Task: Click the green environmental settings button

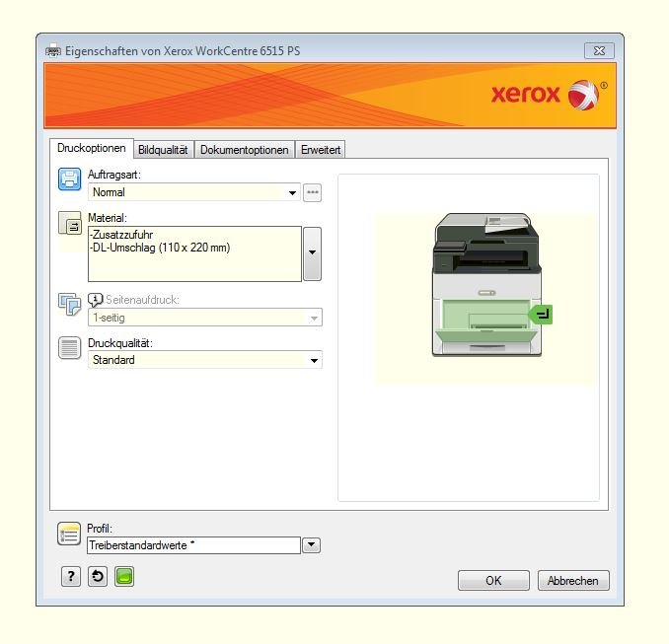Action: click(x=124, y=577)
